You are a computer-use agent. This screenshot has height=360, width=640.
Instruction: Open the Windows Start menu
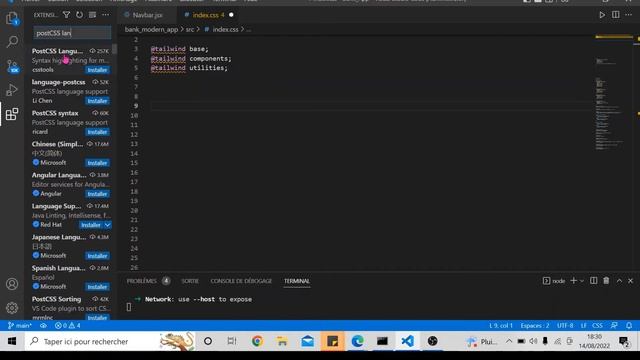[12, 341]
